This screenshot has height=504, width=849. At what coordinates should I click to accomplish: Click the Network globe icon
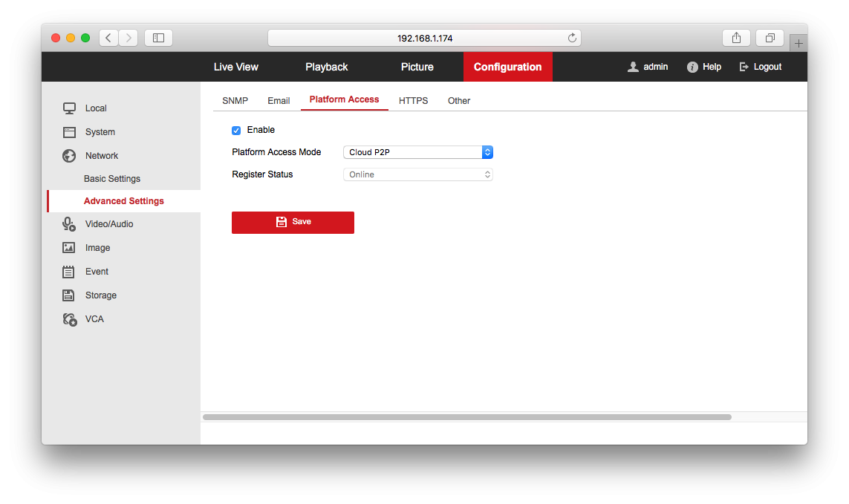69,156
